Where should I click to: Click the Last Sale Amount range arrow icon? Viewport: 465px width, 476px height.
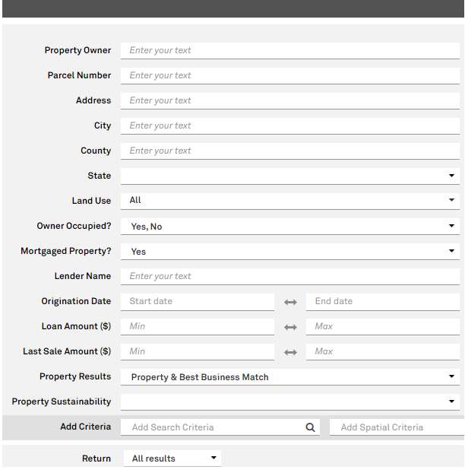tap(290, 352)
